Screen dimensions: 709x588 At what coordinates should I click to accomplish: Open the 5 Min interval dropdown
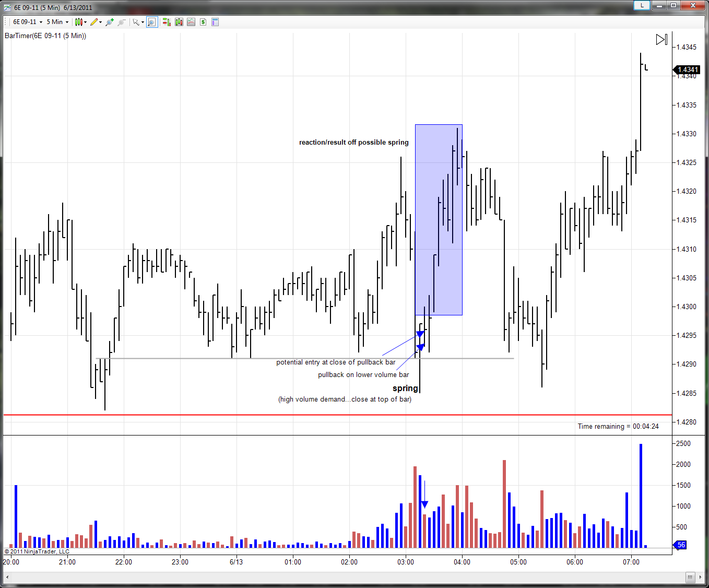coord(57,22)
